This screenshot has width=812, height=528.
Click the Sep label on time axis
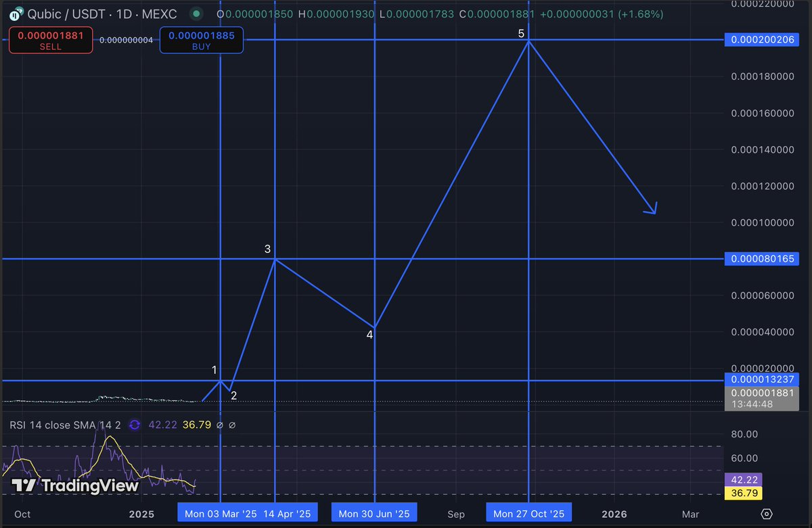click(455, 514)
